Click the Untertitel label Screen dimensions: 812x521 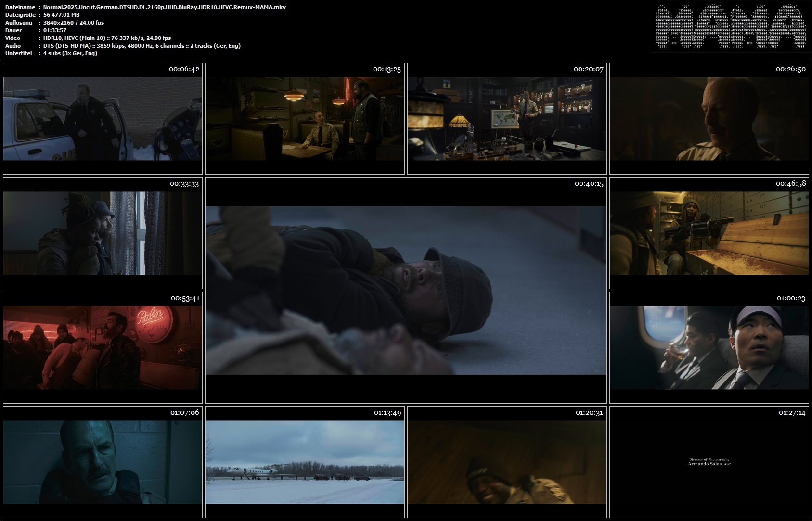click(x=19, y=53)
